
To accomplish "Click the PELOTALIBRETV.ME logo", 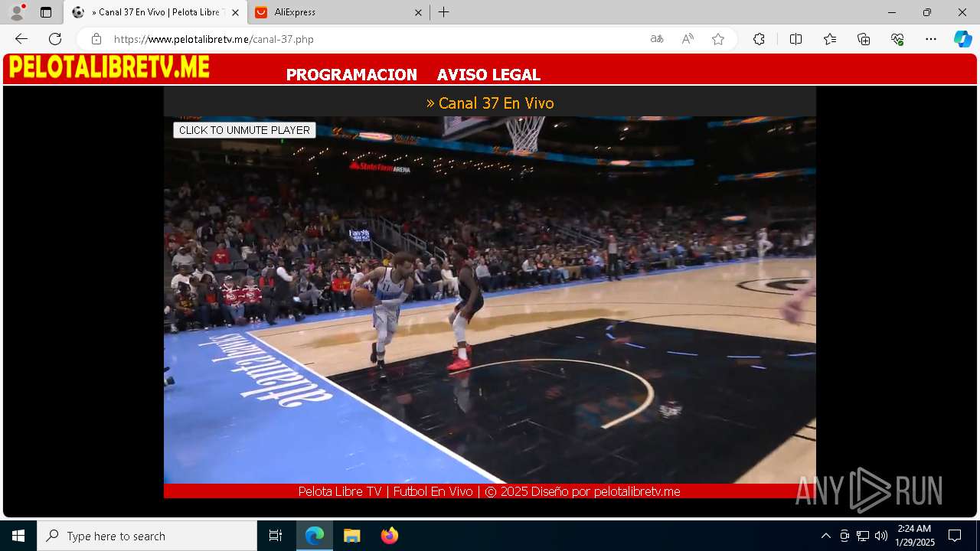I will (109, 68).
